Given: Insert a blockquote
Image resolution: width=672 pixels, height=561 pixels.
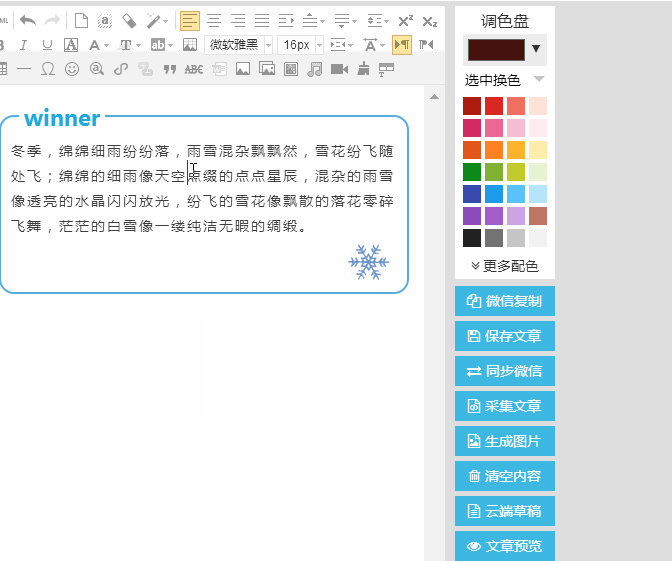Looking at the screenshot, I should click(170, 69).
